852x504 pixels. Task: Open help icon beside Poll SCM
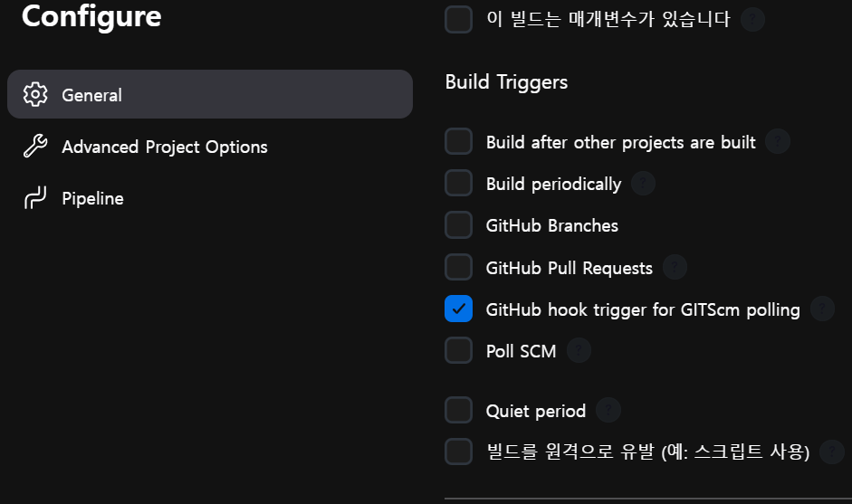pos(579,351)
